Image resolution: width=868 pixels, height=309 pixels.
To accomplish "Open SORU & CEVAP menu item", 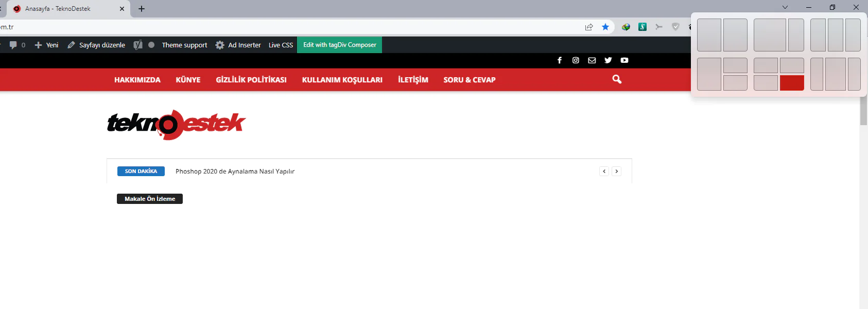I will tap(470, 80).
